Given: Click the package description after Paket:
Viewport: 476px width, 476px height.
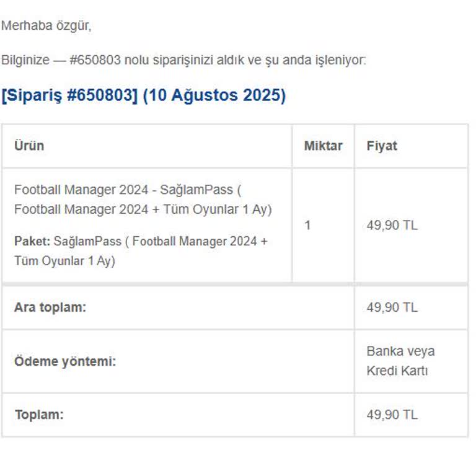Looking at the screenshot, I should (160, 241).
